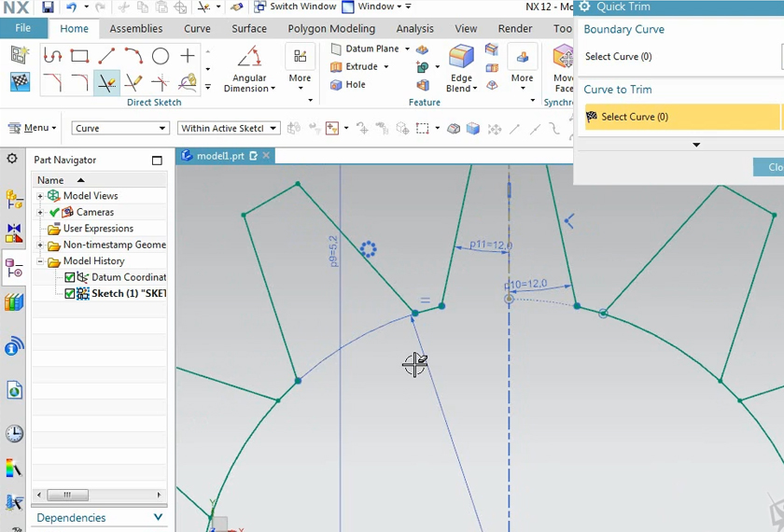
Task: Expand the Model Views tree node
Action: pos(40,196)
